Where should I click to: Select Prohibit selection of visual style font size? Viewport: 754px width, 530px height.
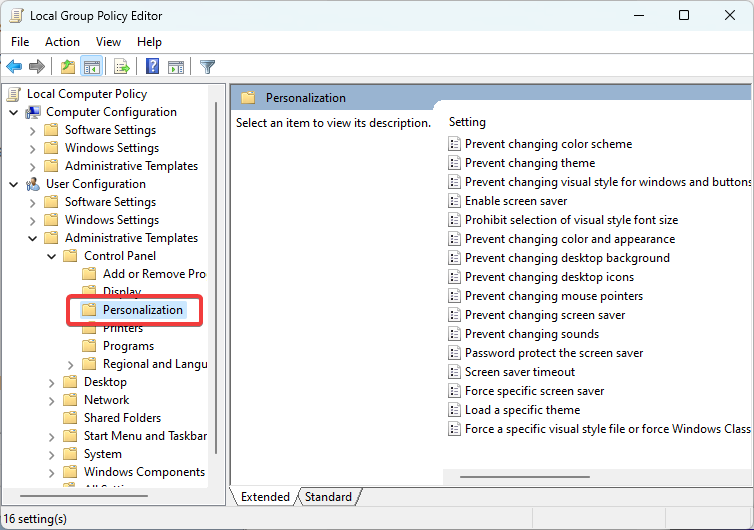(571, 220)
